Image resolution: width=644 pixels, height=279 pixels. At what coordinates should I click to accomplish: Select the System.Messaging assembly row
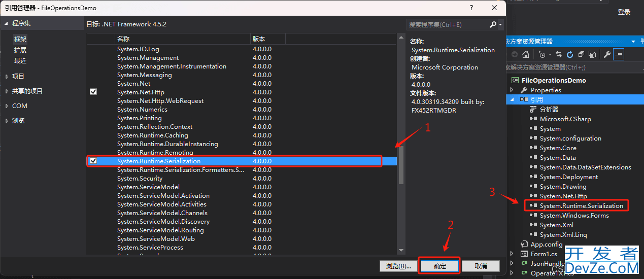coord(242,75)
